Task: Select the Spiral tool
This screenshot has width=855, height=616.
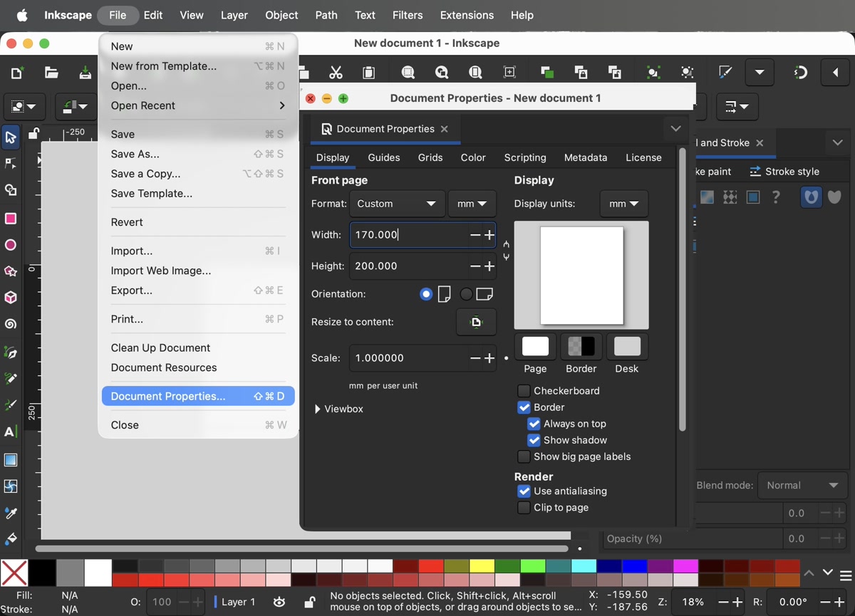Action: 11,324
